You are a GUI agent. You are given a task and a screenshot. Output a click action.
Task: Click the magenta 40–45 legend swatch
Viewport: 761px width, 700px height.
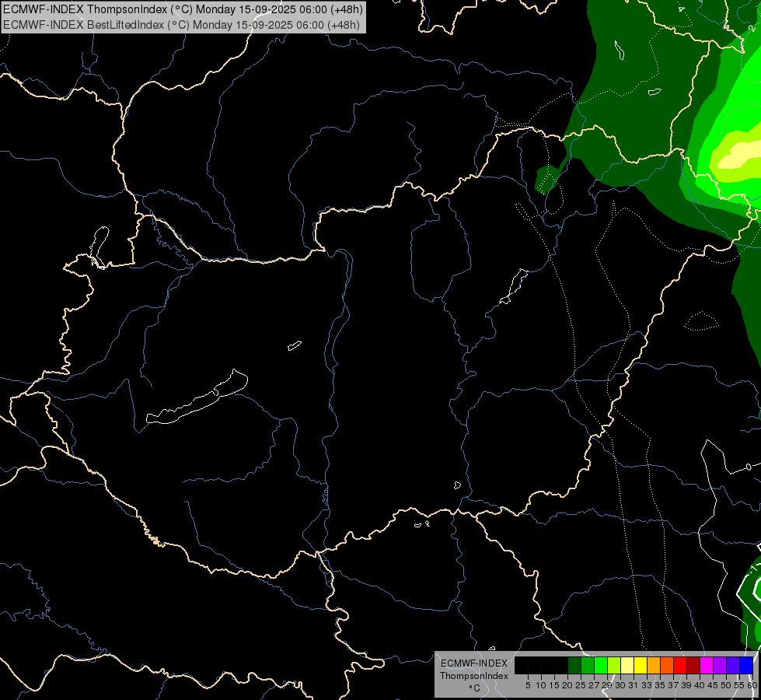tap(706, 665)
